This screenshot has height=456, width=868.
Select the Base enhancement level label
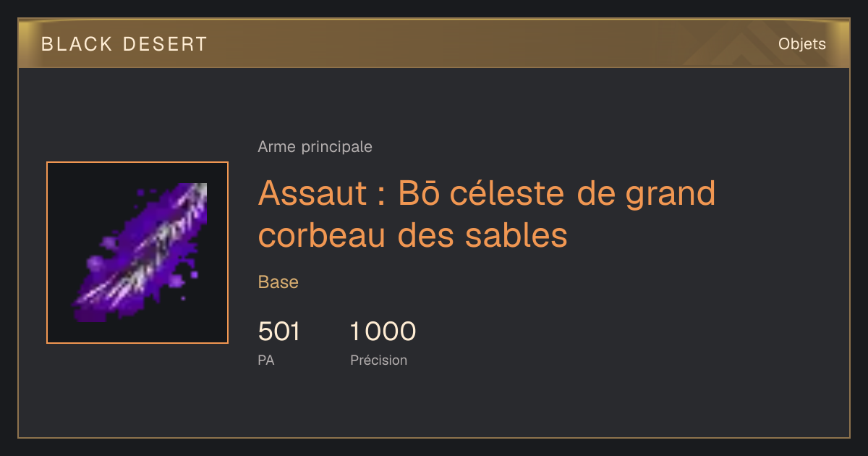pos(278,282)
